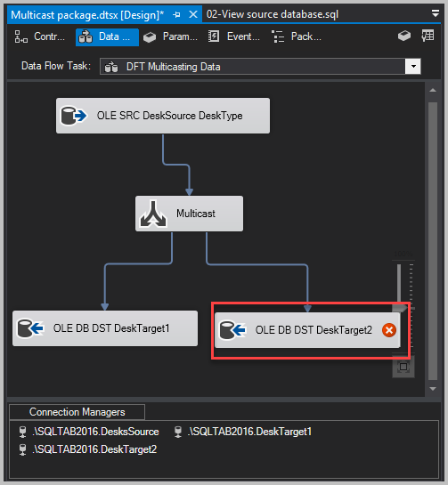Select the OLE SRC DeskSource DeskType component
This screenshot has width=448, height=485.
point(163,116)
